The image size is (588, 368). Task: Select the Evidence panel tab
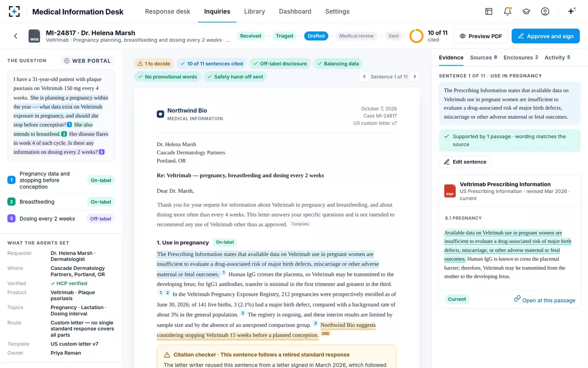[x=451, y=58]
